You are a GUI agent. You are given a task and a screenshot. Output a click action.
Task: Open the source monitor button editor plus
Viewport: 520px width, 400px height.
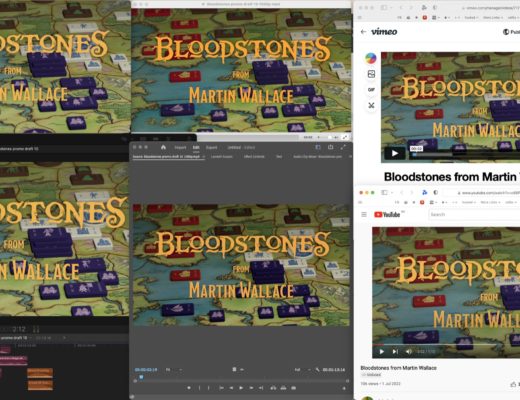point(344,388)
